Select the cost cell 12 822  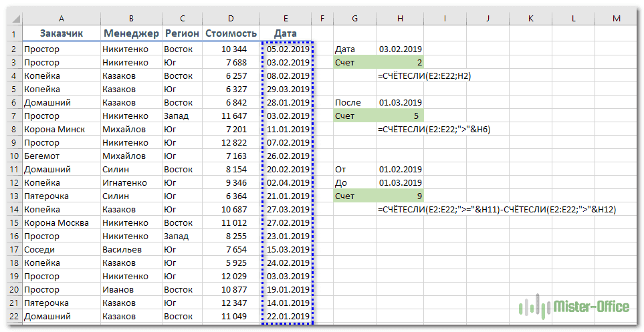pyautogui.click(x=231, y=142)
